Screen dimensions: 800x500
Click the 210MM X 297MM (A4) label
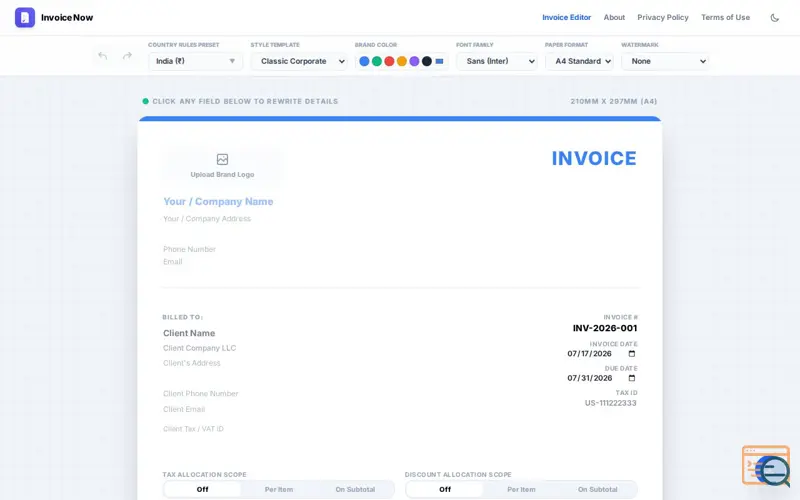click(x=614, y=102)
